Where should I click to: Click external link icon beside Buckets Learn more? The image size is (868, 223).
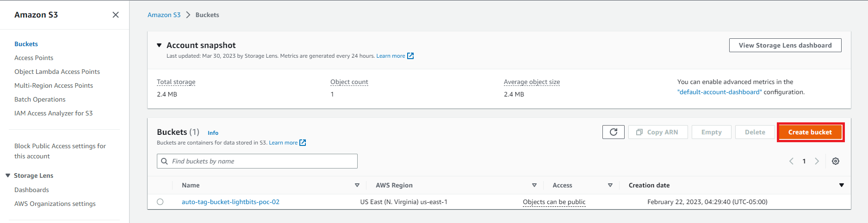pos(303,143)
